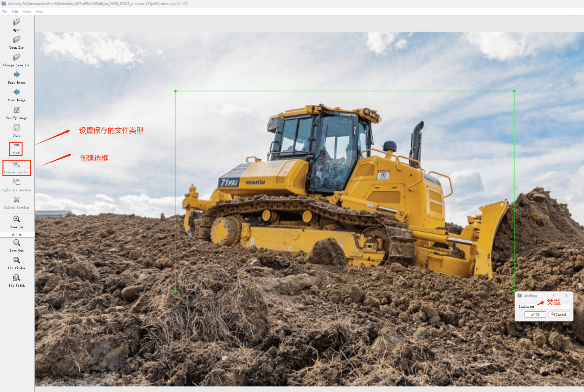584x392 pixels.
Task: Click Zoom Out magnifier
Action: (16, 243)
